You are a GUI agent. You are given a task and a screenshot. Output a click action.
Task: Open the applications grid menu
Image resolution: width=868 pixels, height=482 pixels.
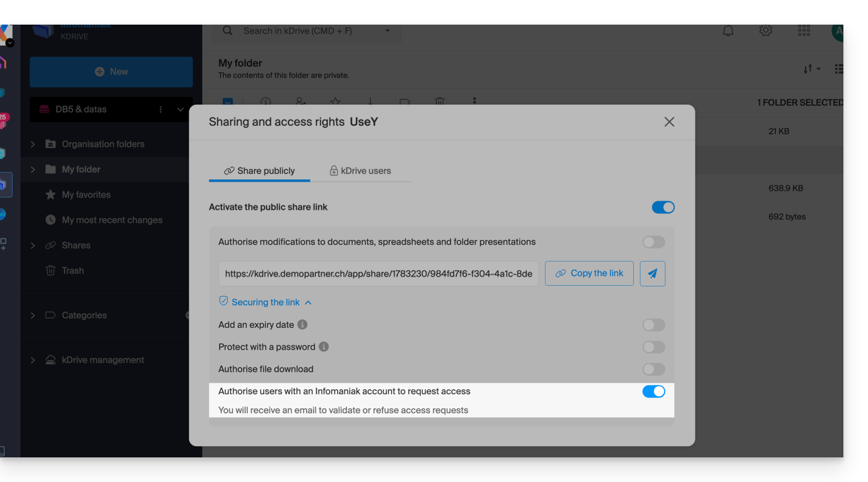804,31
